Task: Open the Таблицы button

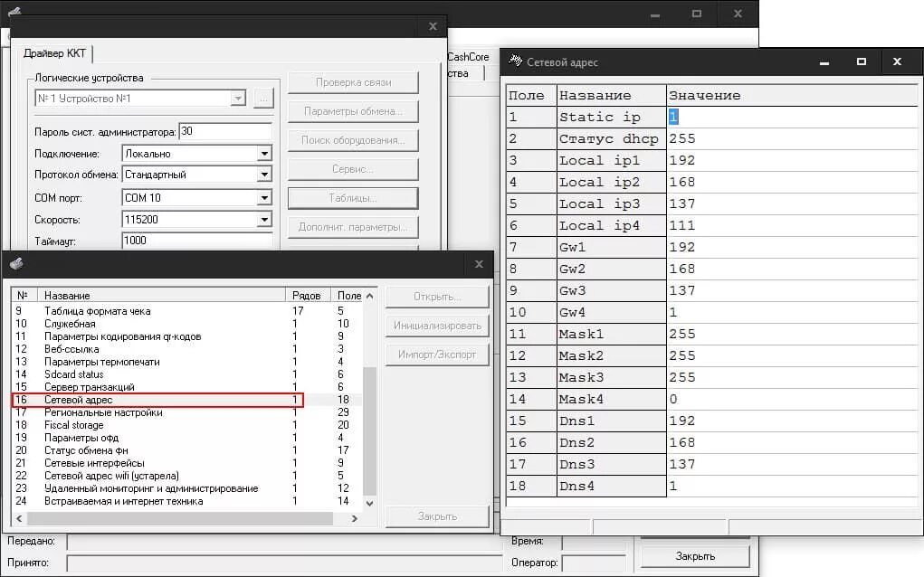Action: [353, 198]
